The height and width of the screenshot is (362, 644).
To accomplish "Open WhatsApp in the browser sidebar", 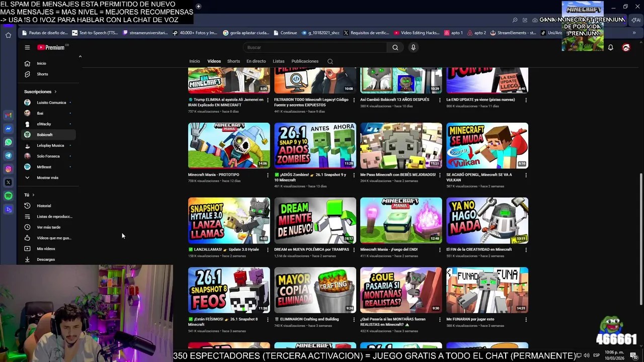I will click(x=9, y=142).
